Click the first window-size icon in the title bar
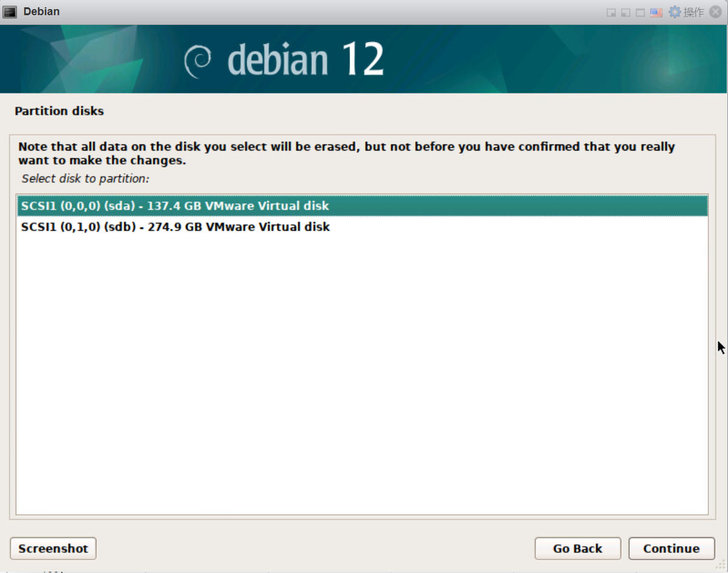The image size is (728, 573). (612, 13)
